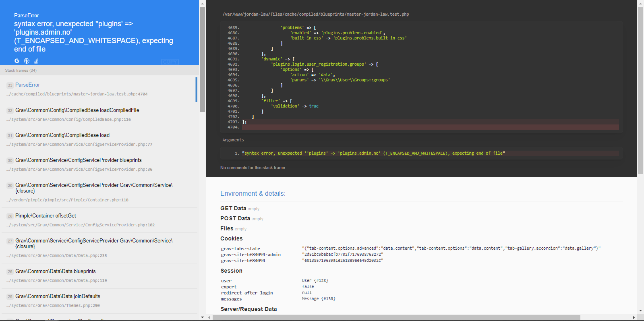
Task: Click the Arguments label
Action: (x=233, y=140)
